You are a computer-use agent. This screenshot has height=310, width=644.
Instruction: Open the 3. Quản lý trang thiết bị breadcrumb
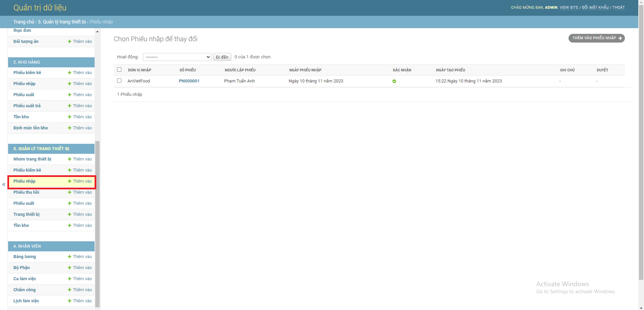click(x=61, y=22)
